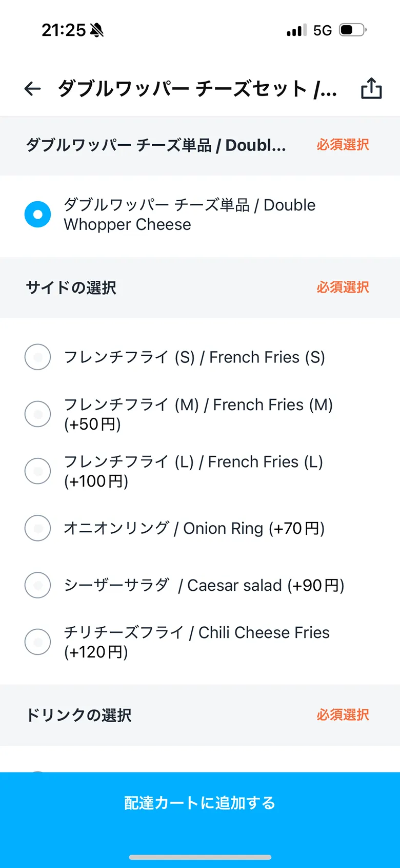Choose French Fries (M) +50円 option

(38, 414)
